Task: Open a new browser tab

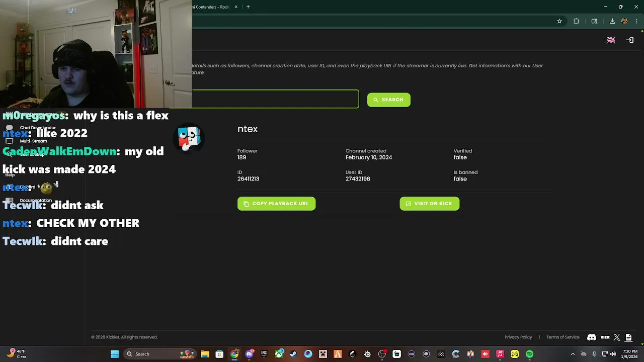Action: (x=248, y=7)
